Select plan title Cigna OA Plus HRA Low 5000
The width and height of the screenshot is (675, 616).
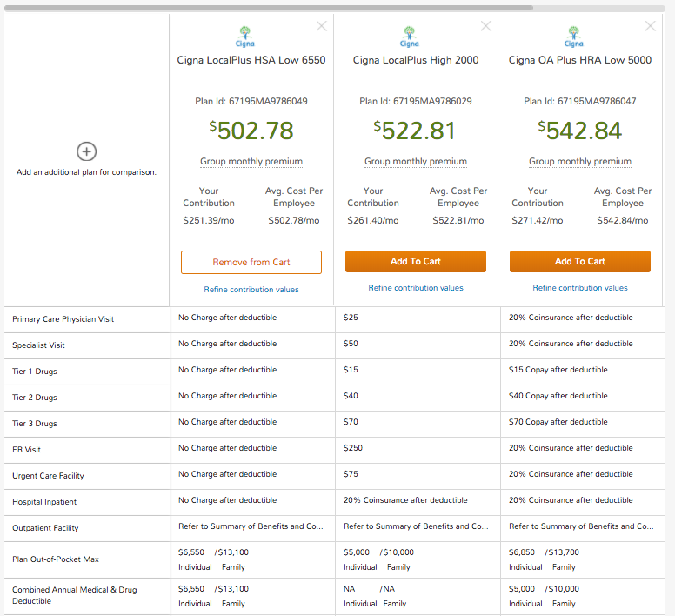click(x=580, y=60)
